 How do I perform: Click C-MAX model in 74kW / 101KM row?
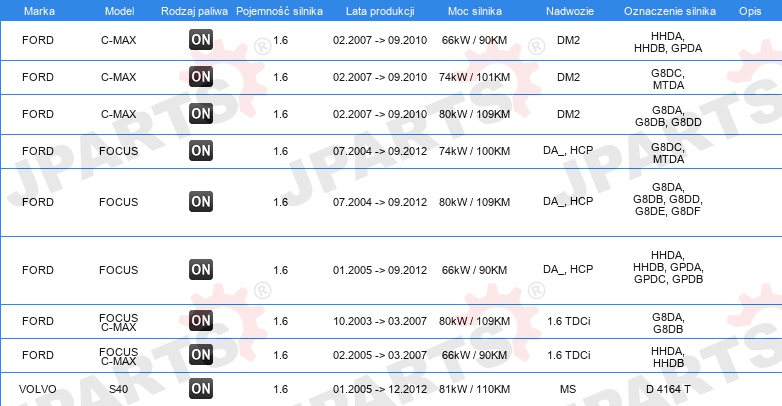119,77
